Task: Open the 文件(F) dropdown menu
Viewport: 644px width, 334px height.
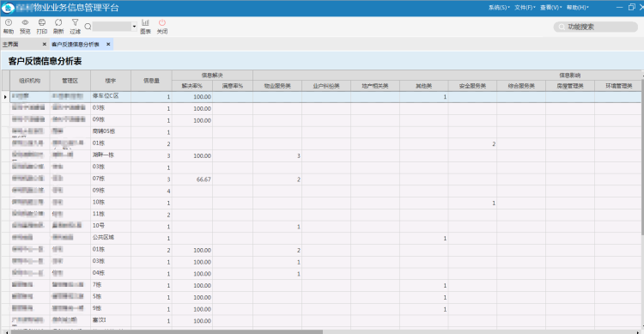Action: point(525,8)
